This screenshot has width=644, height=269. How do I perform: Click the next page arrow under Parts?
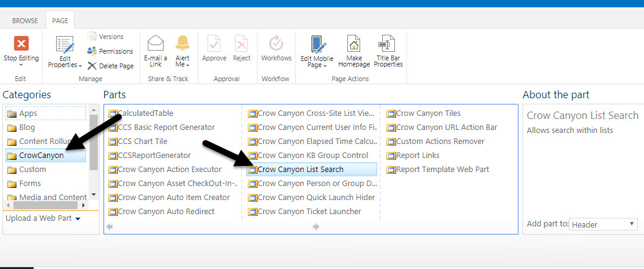click(x=316, y=227)
